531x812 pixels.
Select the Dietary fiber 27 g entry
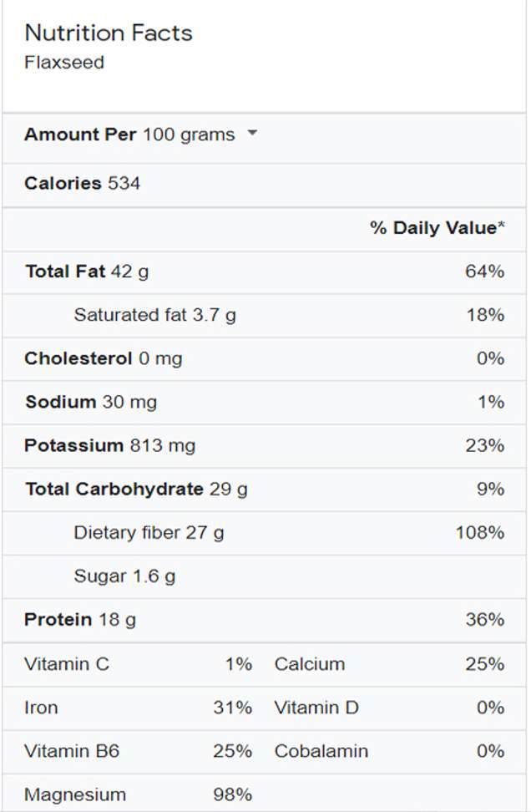pyautogui.click(x=149, y=532)
